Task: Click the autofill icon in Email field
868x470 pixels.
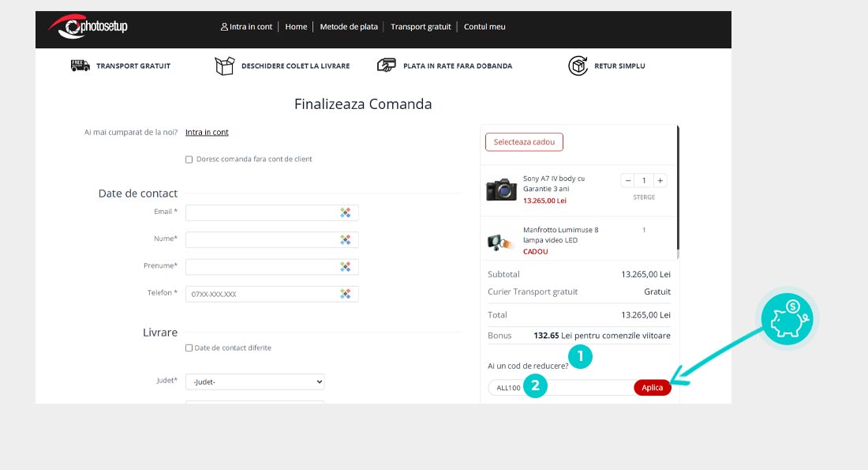Action: (x=346, y=212)
